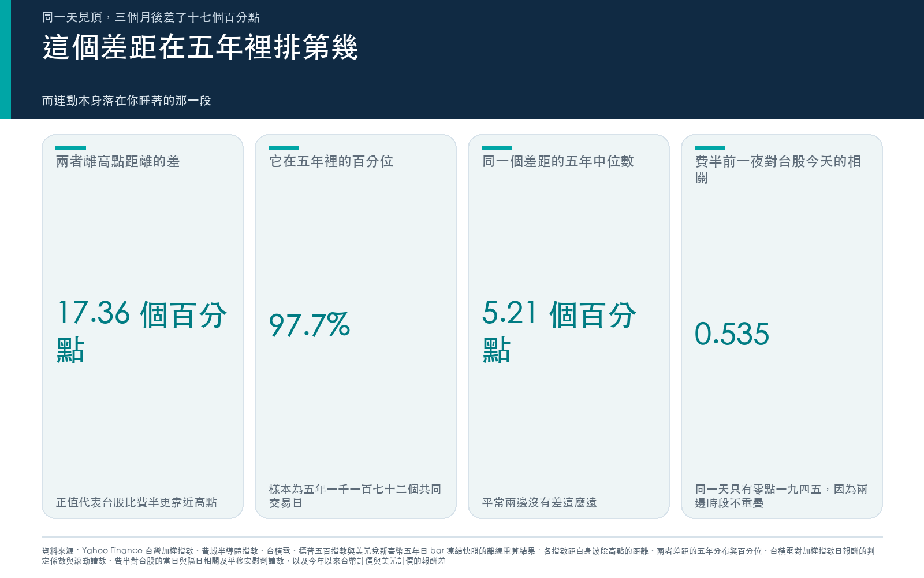Click the footer source line starting "資料來源"

(459, 555)
